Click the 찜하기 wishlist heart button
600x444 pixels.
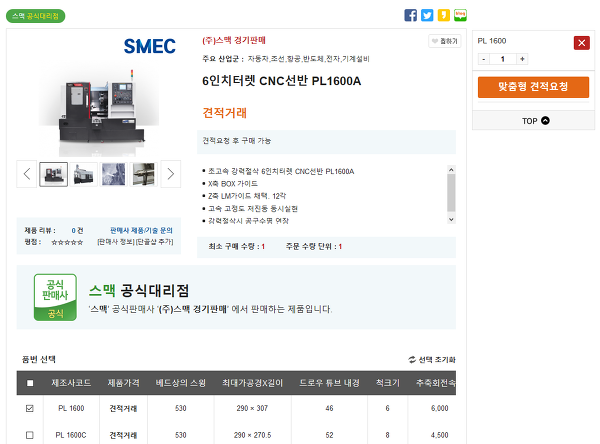(x=445, y=41)
